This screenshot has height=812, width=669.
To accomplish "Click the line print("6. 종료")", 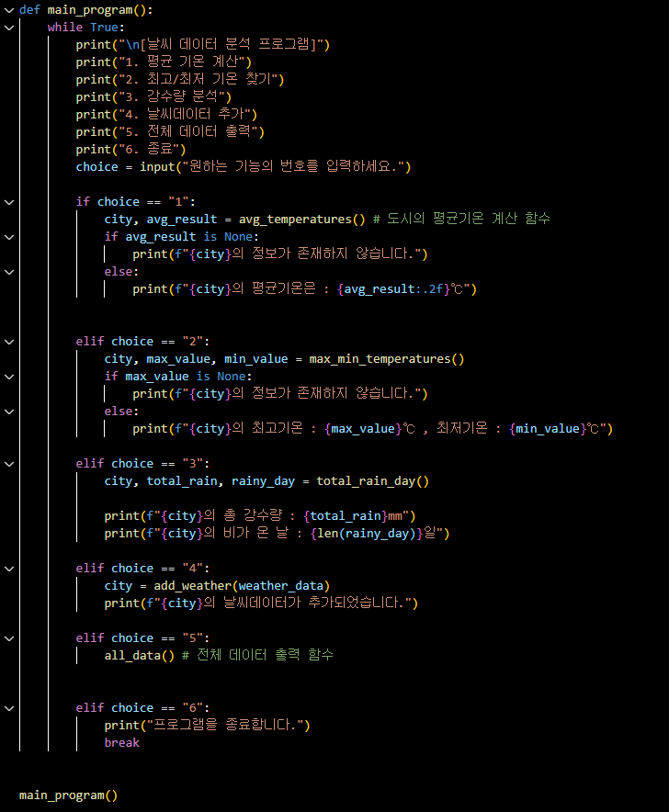I will pyautogui.click(x=130, y=149).
